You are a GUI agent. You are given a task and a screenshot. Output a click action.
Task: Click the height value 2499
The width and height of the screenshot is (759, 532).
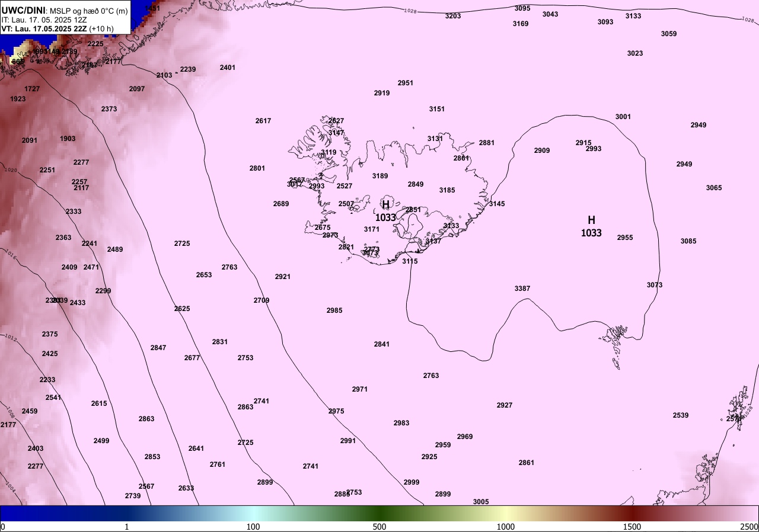click(101, 441)
